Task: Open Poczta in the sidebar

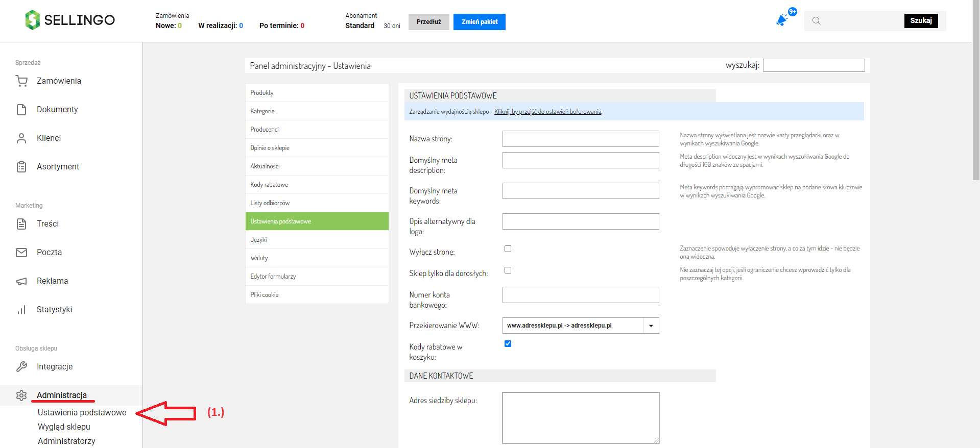Action: (x=49, y=252)
